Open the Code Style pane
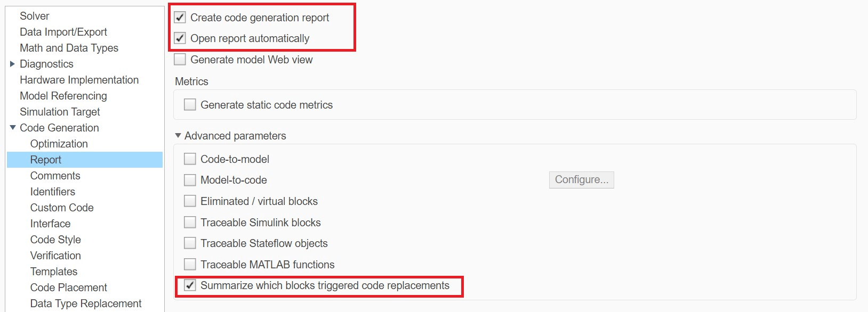The width and height of the screenshot is (868, 312). click(55, 240)
